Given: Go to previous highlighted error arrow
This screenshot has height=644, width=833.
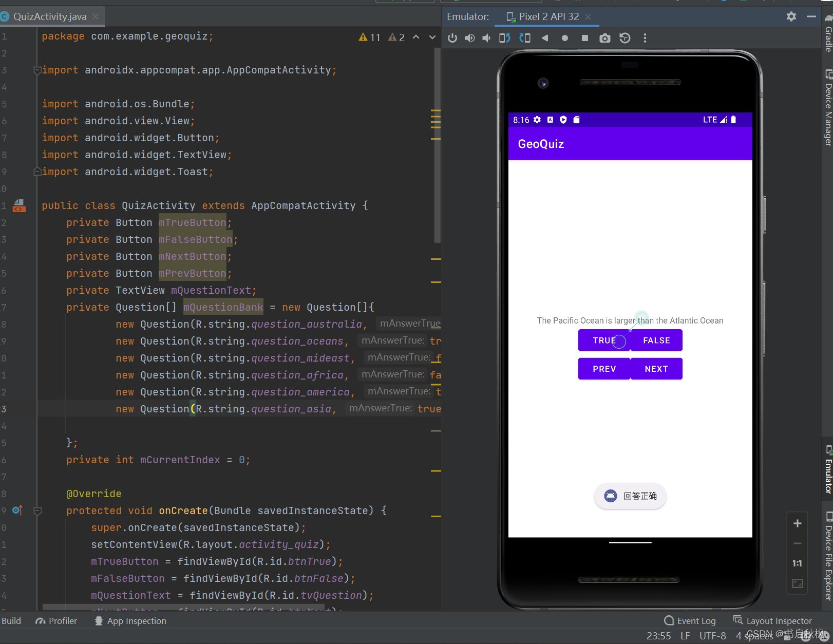Looking at the screenshot, I should point(416,37).
